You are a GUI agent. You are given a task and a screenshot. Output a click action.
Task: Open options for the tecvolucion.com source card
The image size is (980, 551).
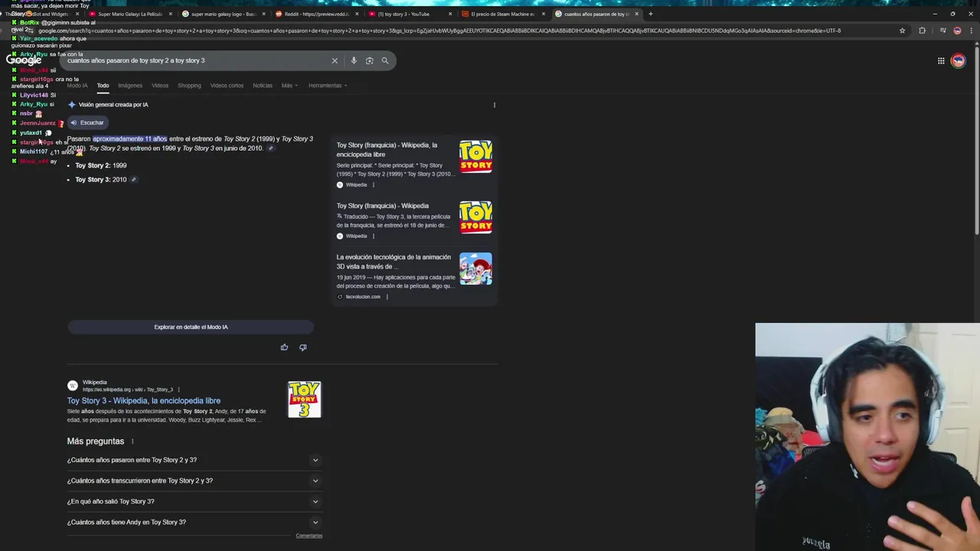(x=387, y=297)
